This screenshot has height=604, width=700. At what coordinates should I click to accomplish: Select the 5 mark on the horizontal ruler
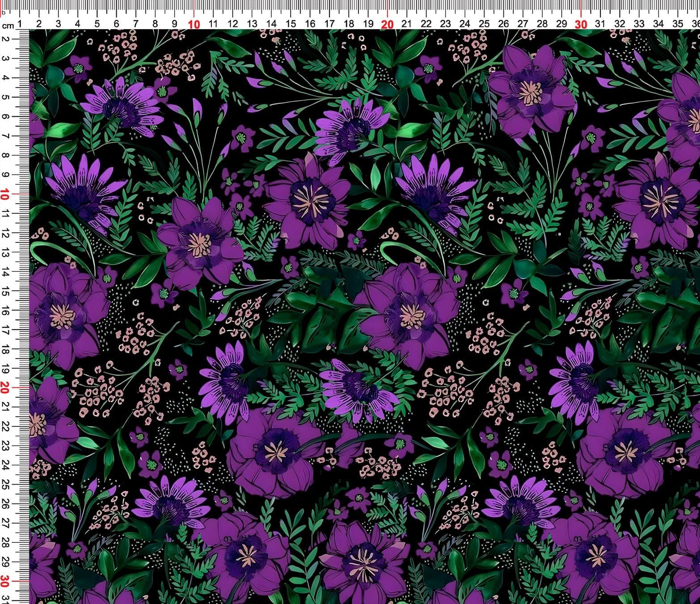[x=97, y=24]
